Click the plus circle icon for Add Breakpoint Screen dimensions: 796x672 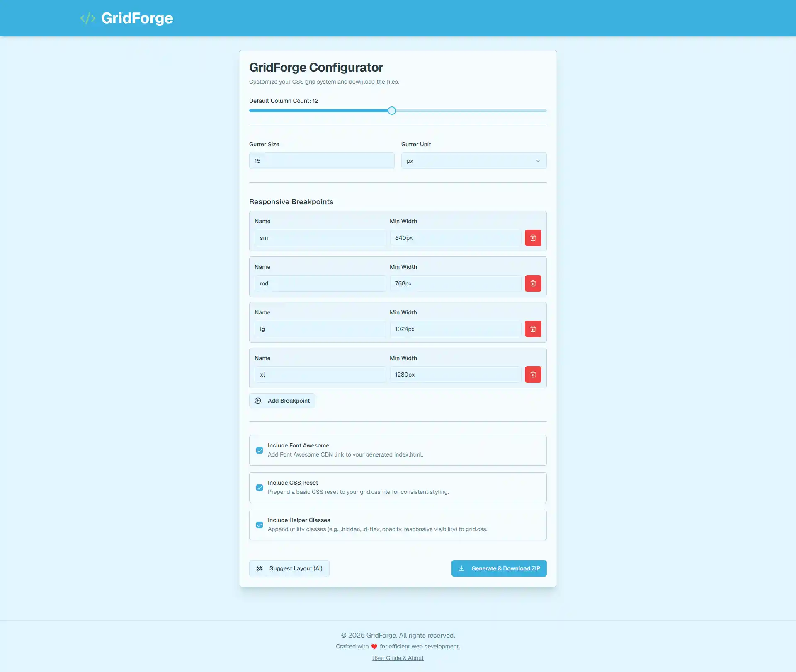[258, 401]
